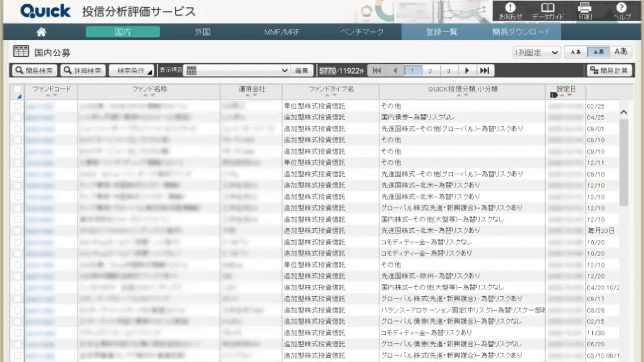Jump to last page arrow
The image size is (644, 362).
[x=485, y=71]
